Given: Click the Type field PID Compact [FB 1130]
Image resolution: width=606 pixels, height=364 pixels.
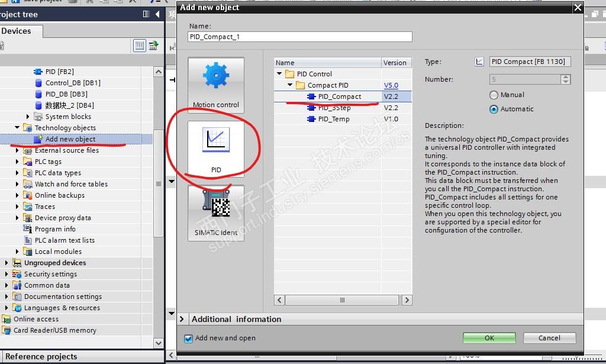Looking at the screenshot, I should (530, 62).
